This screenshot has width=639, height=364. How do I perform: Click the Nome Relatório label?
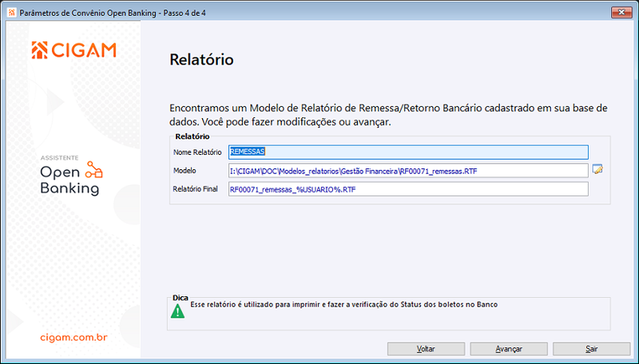[x=197, y=152]
